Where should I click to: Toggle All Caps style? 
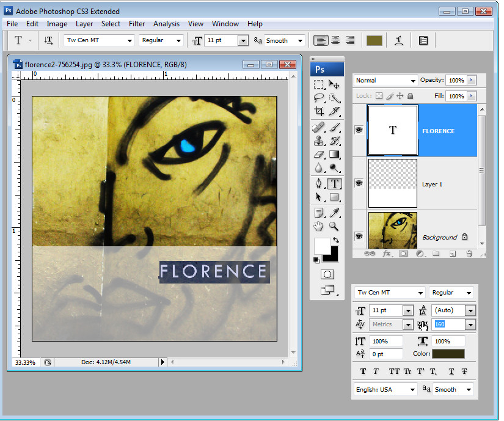[x=394, y=372]
